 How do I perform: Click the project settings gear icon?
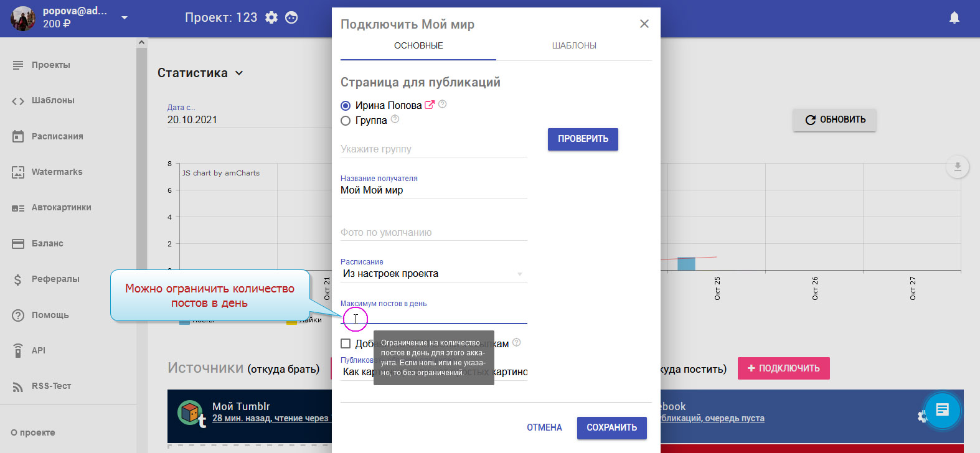[271, 17]
